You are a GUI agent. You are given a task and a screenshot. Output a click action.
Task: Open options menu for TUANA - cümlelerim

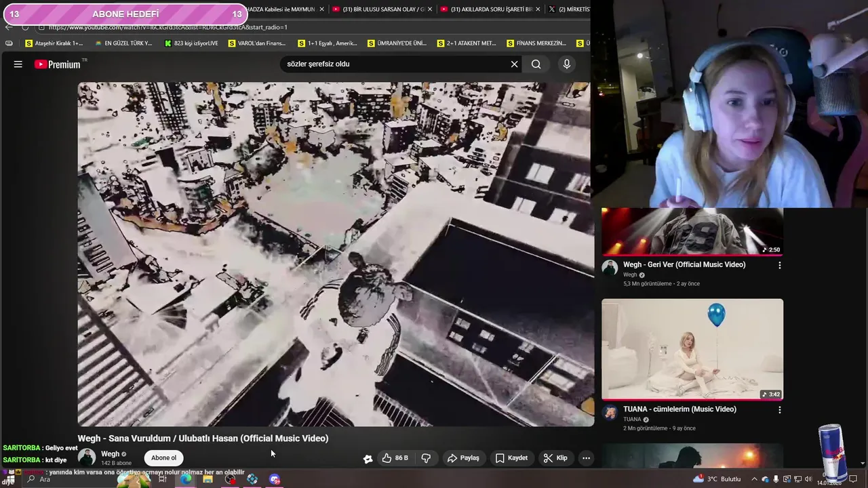pyautogui.click(x=779, y=410)
